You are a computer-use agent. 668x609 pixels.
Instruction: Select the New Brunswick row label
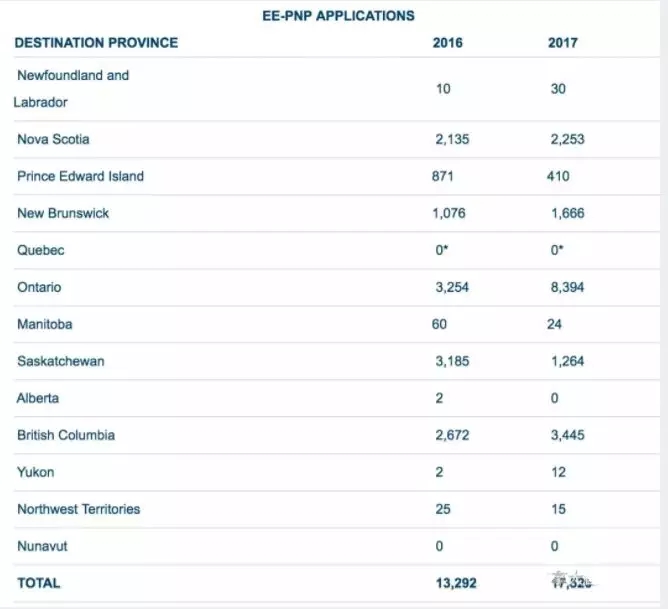[63, 213]
